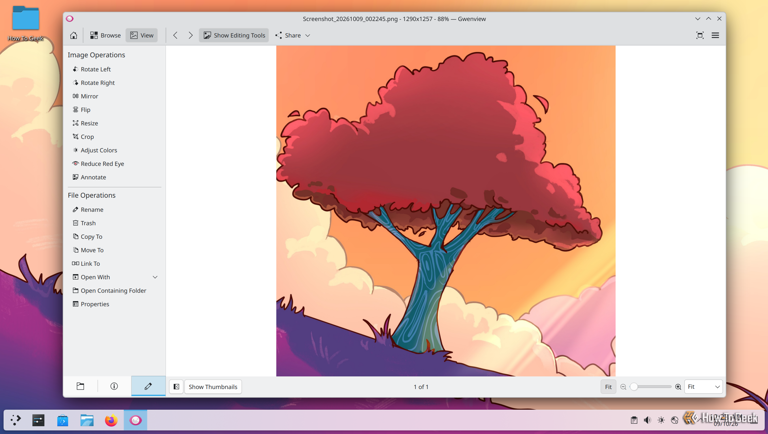The height and width of the screenshot is (434, 768).
Task: Open the Fit zoom level combo box
Action: [703, 387]
